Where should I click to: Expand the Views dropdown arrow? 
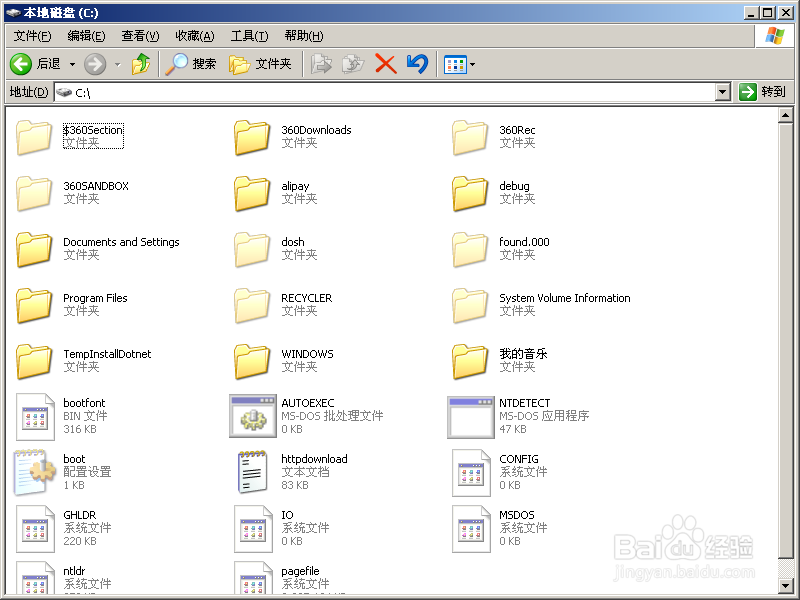[472, 64]
